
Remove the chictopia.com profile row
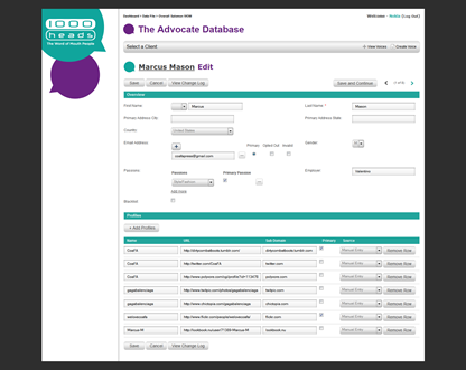tap(399, 304)
